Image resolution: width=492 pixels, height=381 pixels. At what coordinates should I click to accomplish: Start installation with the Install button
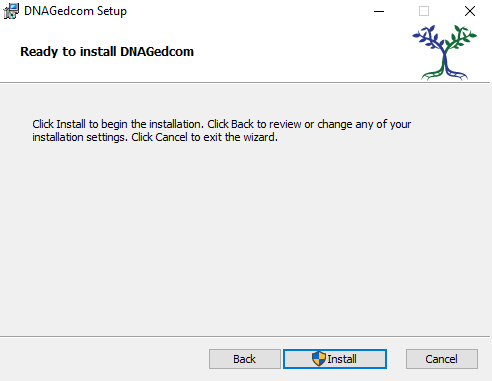[335, 359]
